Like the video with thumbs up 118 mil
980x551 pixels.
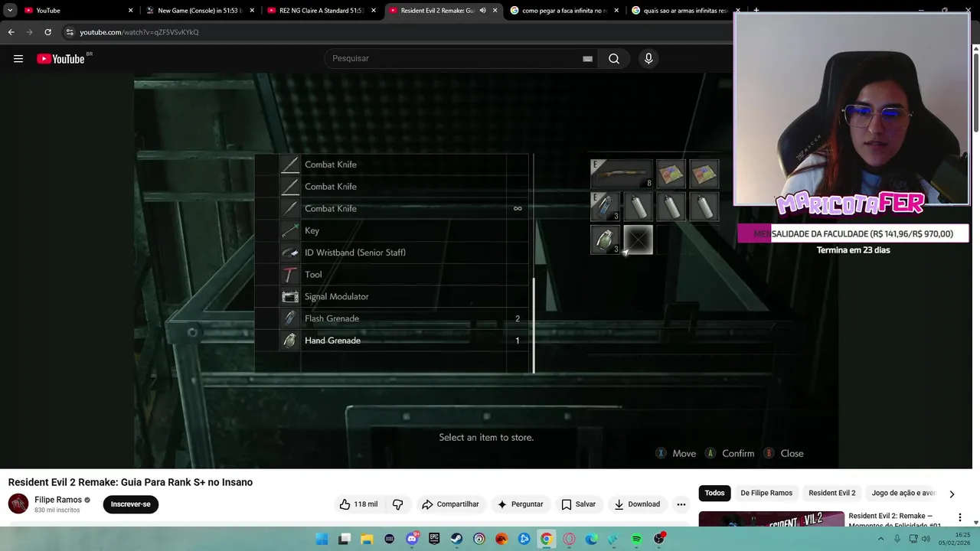[x=358, y=504]
